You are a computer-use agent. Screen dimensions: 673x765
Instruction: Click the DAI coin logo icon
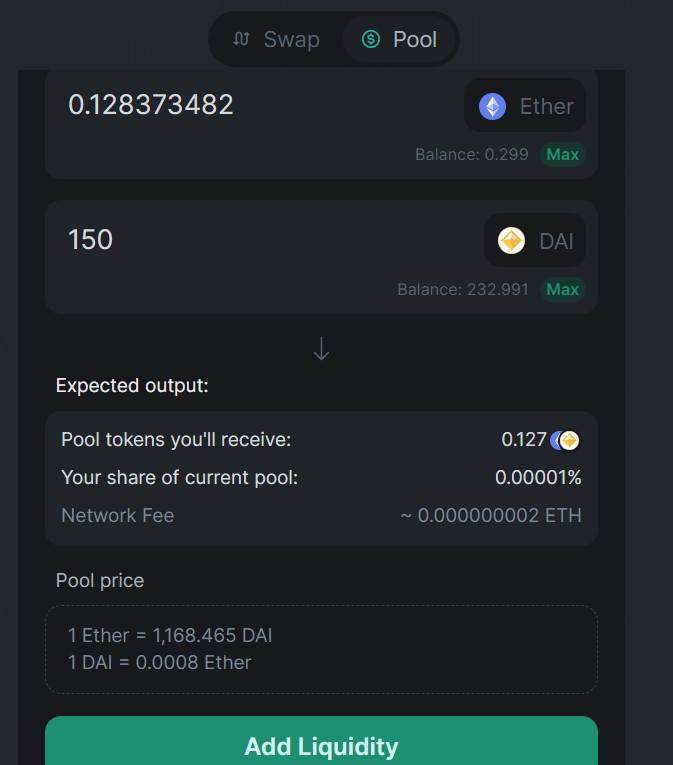(511, 241)
